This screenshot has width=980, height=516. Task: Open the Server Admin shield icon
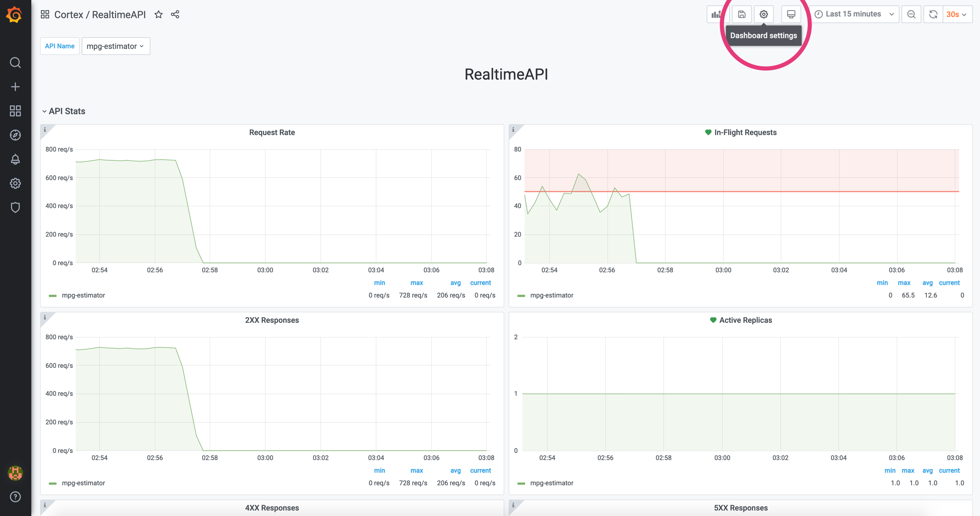[x=15, y=207]
